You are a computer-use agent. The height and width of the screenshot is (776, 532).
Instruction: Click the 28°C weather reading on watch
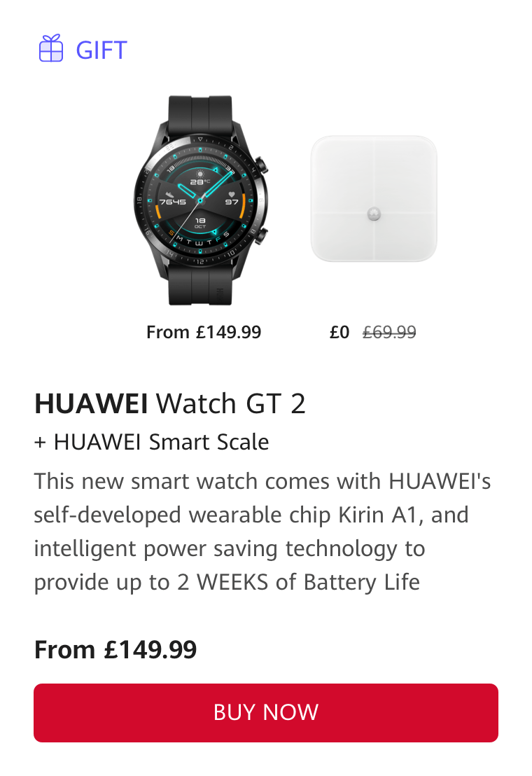pos(200,182)
